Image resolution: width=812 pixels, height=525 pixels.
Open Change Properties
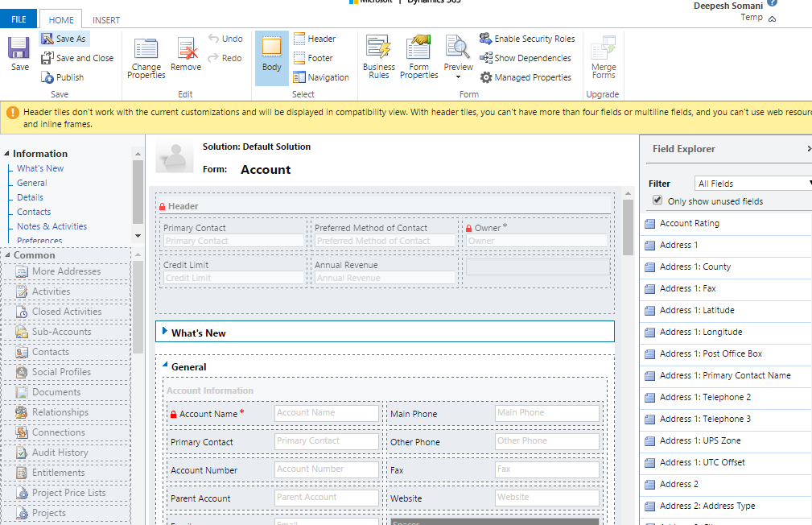click(146, 58)
